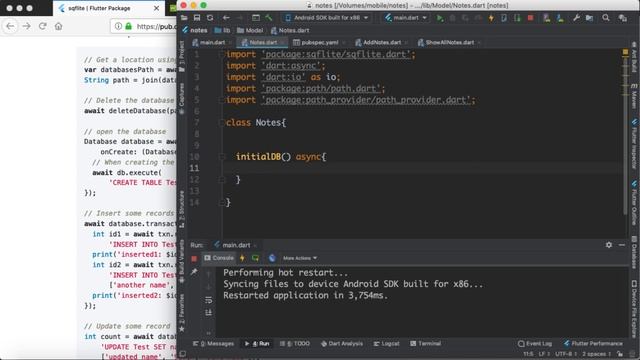Click the Open folder icon in toolbar

pos(184,18)
